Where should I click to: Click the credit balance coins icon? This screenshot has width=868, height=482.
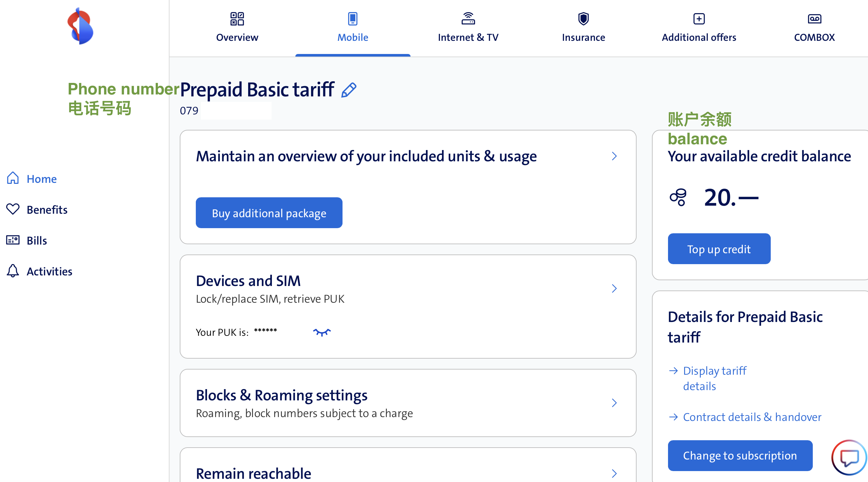pyautogui.click(x=678, y=197)
